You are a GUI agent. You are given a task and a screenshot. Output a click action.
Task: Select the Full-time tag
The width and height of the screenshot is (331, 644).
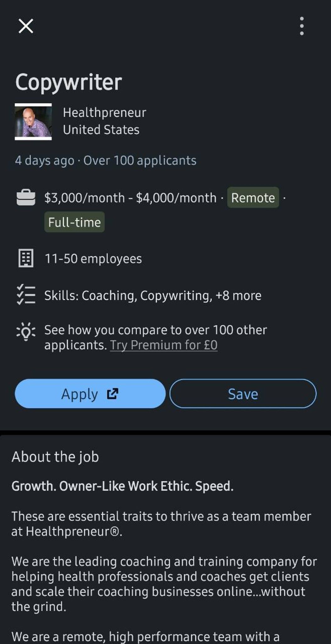[x=74, y=222]
